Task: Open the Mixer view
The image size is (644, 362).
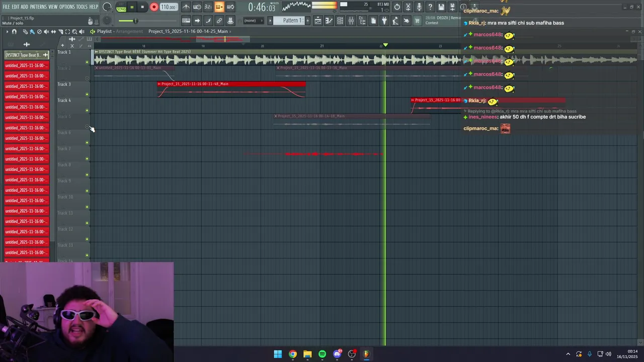Action: click(351, 21)
